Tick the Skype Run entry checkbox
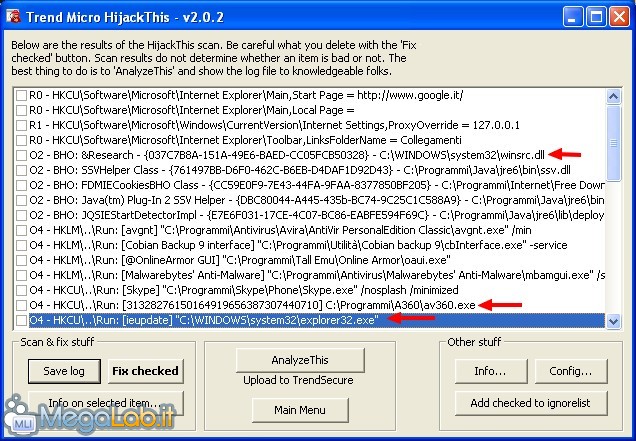636x441 pixels. 21,290
